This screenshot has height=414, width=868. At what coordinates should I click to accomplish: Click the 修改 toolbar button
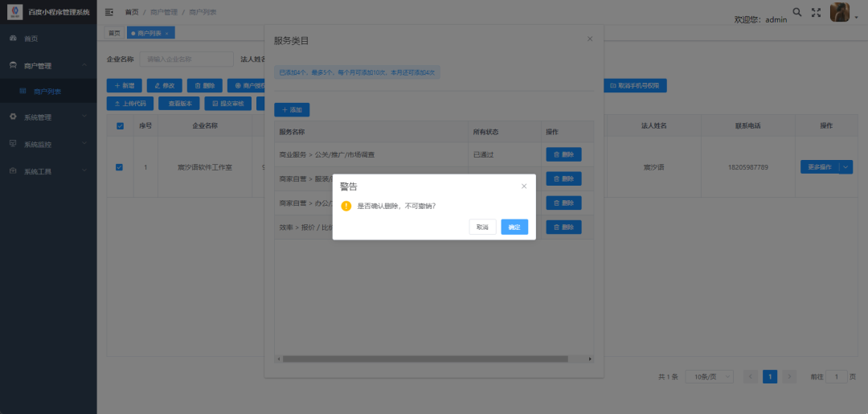[x=165, y=85]
